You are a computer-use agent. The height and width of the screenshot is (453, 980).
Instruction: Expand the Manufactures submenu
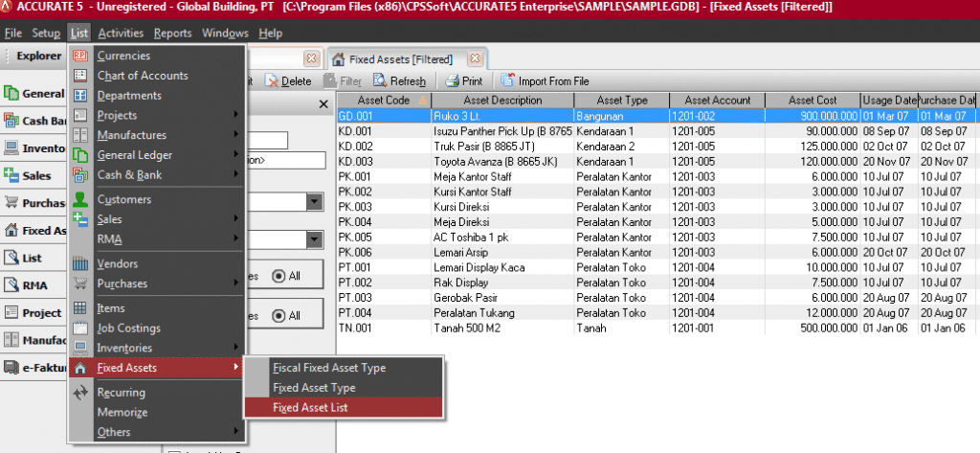pyautogui.click(x=236, y=134)
